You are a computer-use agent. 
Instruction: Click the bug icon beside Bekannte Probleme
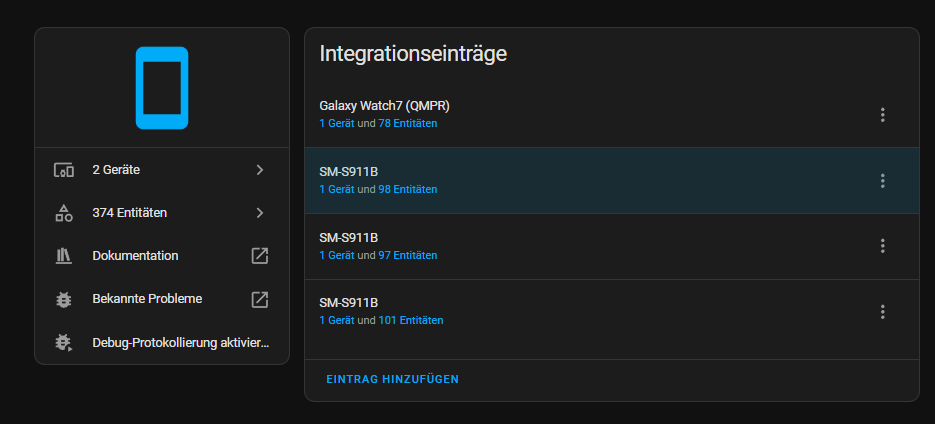pyautogui.click(x=64, y=299)
